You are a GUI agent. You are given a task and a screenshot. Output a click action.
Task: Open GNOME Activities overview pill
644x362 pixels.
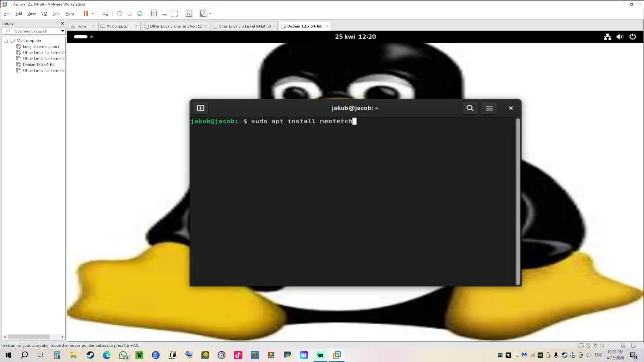[x=81, y=37]
